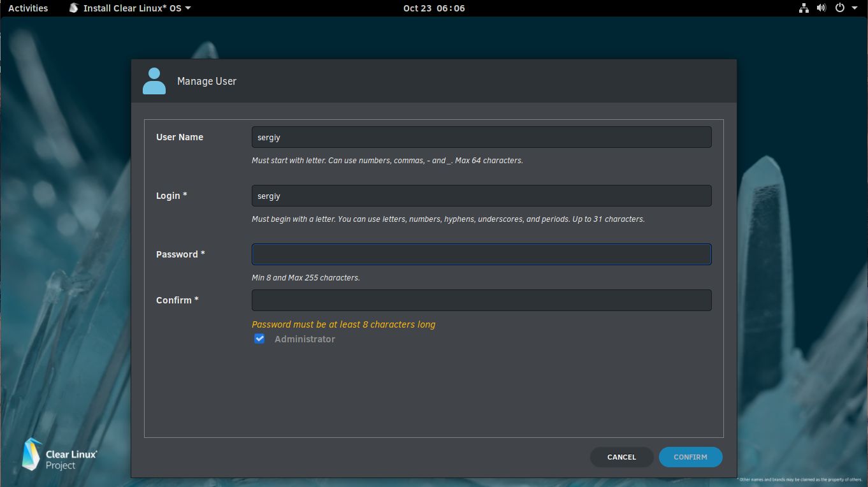
Task: Click the 'Password must be at least 8 characters long' warning
Action: pos(344,324)
